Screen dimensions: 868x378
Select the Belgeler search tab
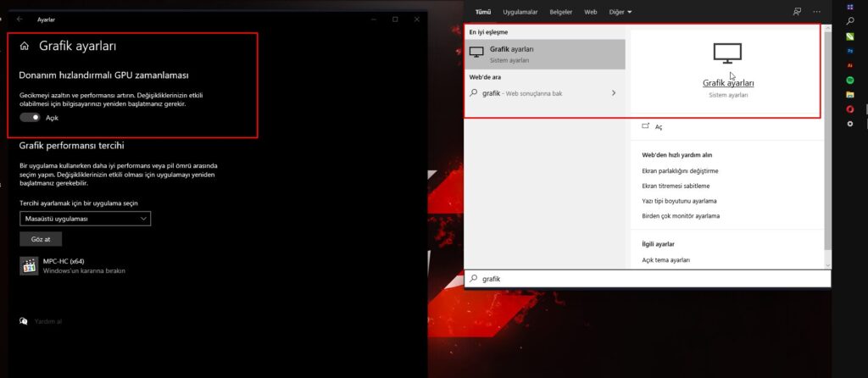point(561,12)
